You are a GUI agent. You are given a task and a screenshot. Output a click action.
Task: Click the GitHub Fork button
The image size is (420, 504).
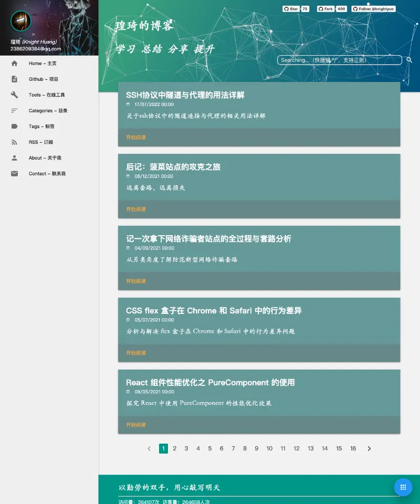[325, 9]
